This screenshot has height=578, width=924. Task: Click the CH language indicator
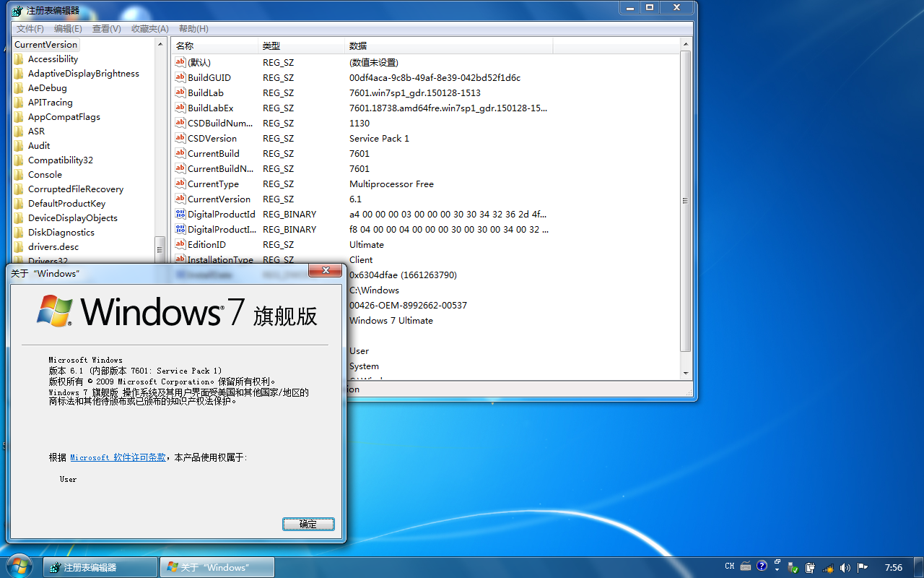tap(730, 566)
